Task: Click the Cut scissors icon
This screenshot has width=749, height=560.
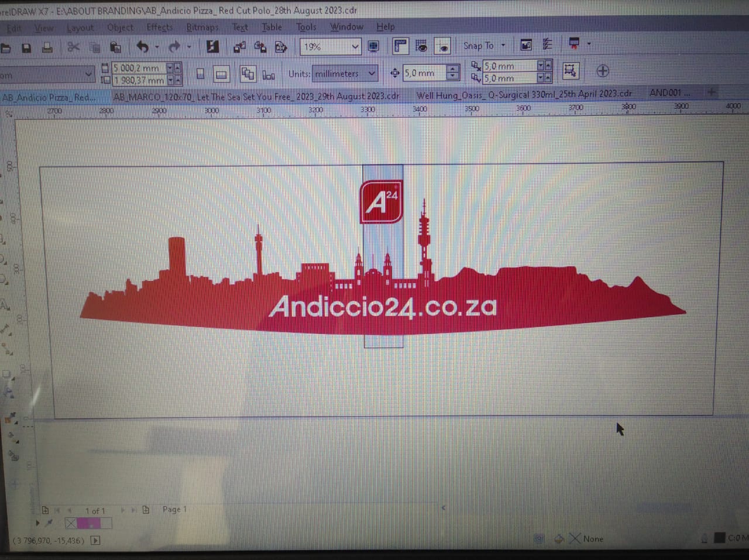Action: [73, 47]
